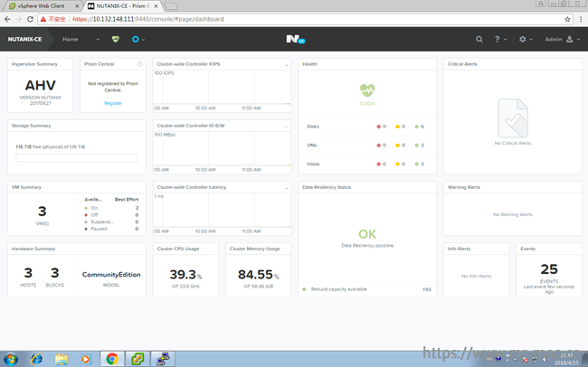The width and height of the screenshot is (588, 367).
Task: Open the Controller Latency chart menu
Action: point(286,187)
